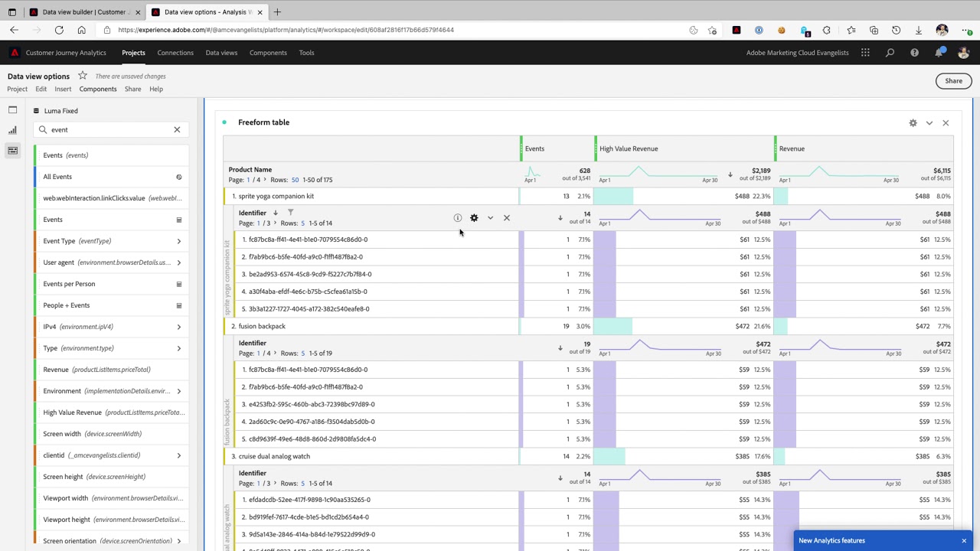Image resolution: width=980 pixels, height=551 pixels.
Task: Open the Adobe app switcher grid
Action: [865, 53]
